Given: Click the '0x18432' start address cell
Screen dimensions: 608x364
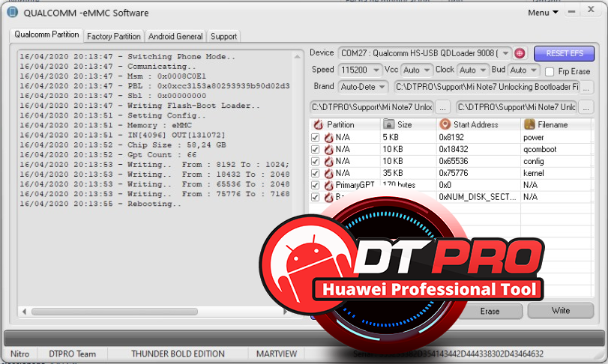Looking at the screenshot, I should tap(454, 150).
